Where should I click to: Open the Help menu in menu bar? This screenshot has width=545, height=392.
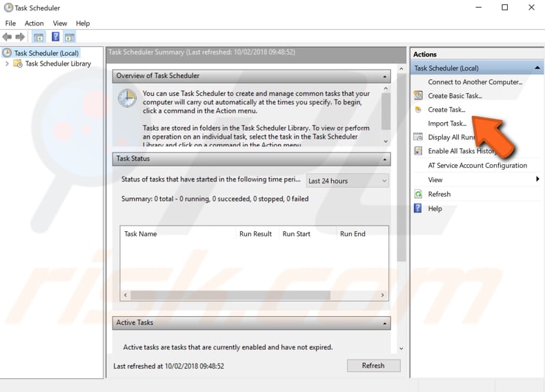(83, 23)
